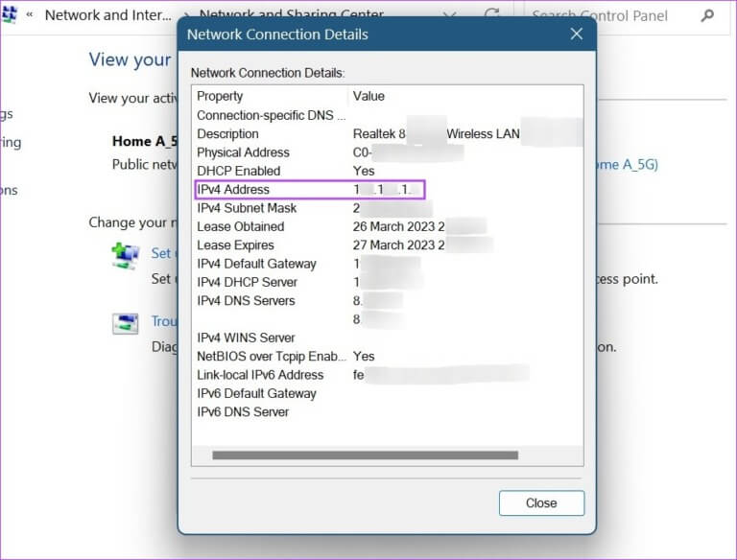Open the address bar history dropdown arrow

450,16
